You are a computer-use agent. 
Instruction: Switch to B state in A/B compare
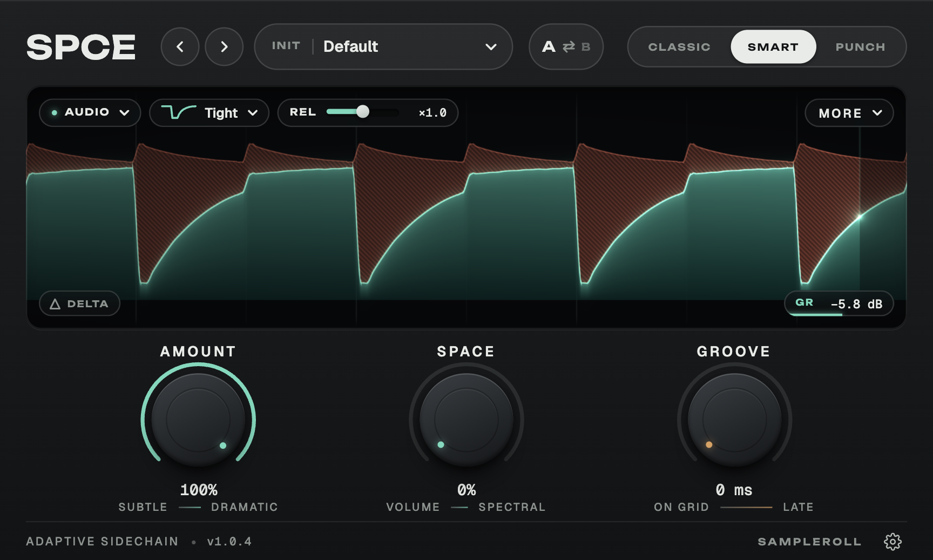pyautogui.click(x=586, y=47)
